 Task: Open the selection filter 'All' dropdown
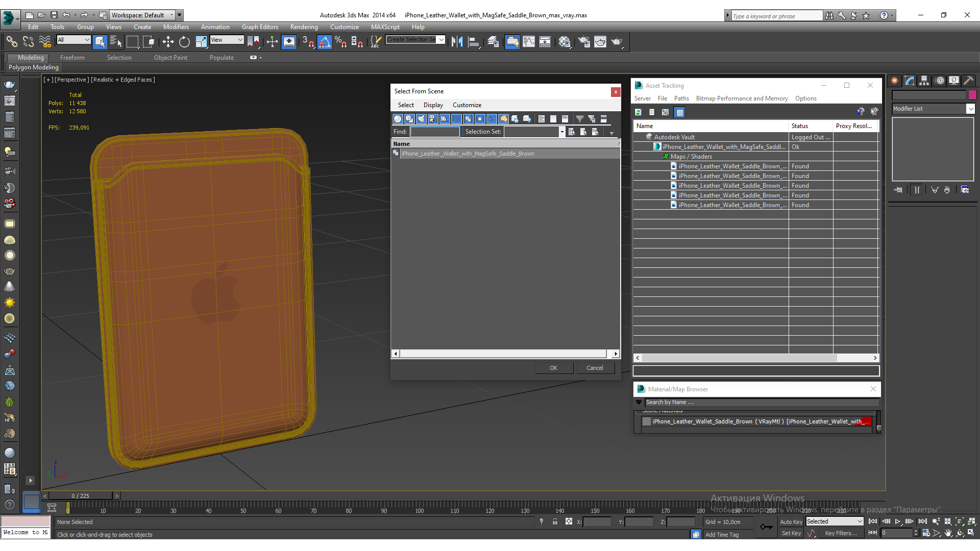coord(74,40)
